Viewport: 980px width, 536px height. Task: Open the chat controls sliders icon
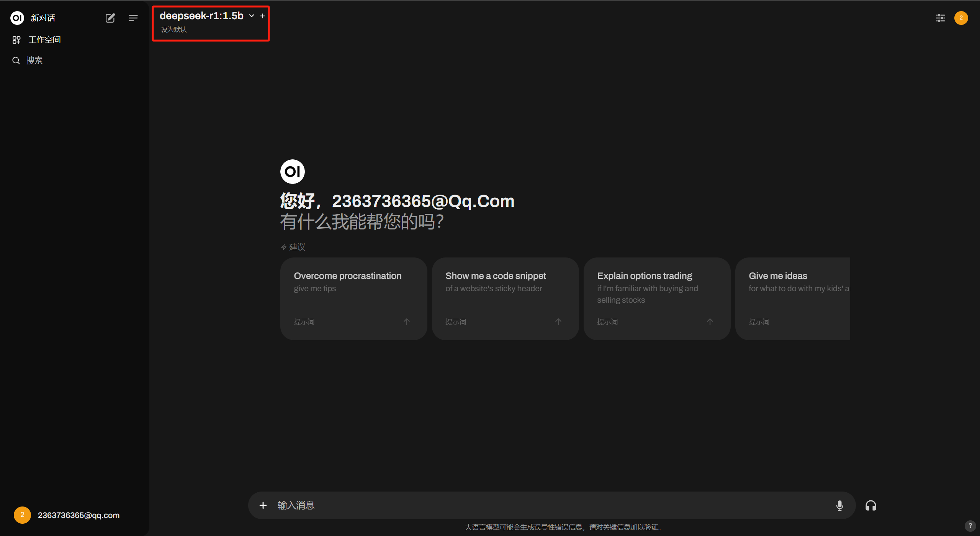click(940, 18)
